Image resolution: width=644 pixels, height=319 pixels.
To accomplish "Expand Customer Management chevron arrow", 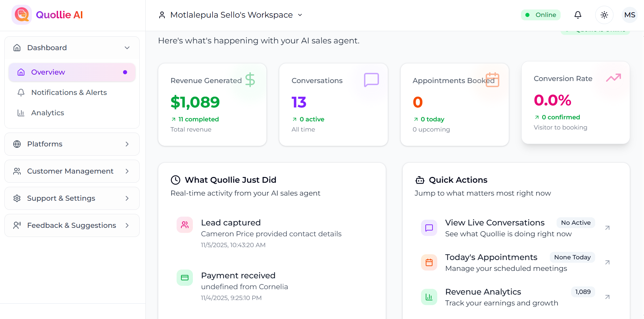I will click(x=127, y=171).
